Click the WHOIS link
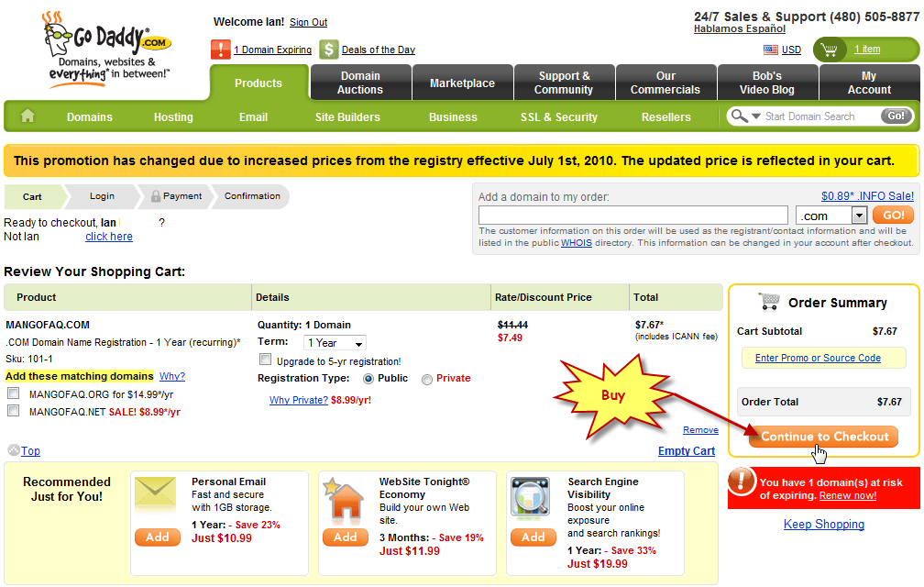This screenshot has height=587, width=924. 577,243
